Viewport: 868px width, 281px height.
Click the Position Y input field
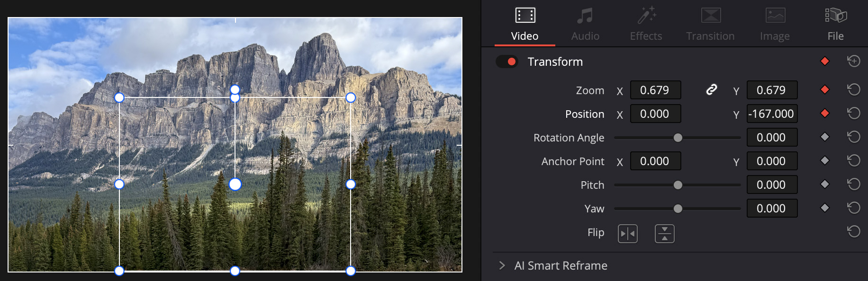772,114
